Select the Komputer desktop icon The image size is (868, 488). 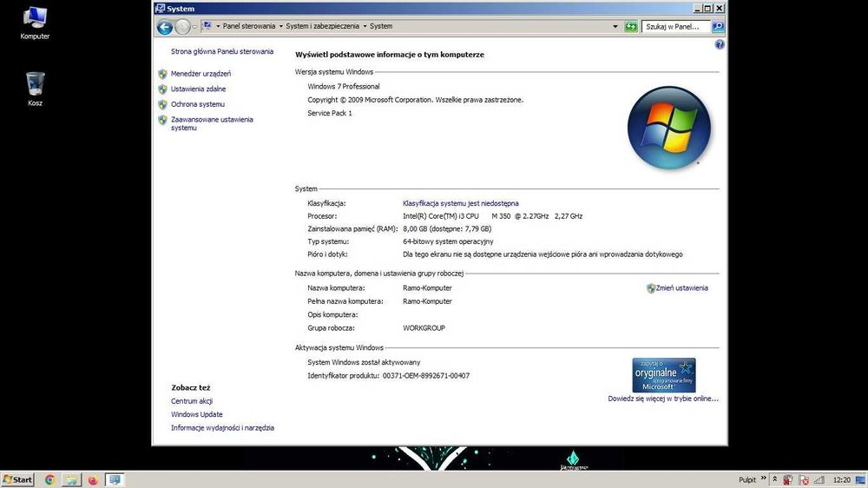click(35, 23)
